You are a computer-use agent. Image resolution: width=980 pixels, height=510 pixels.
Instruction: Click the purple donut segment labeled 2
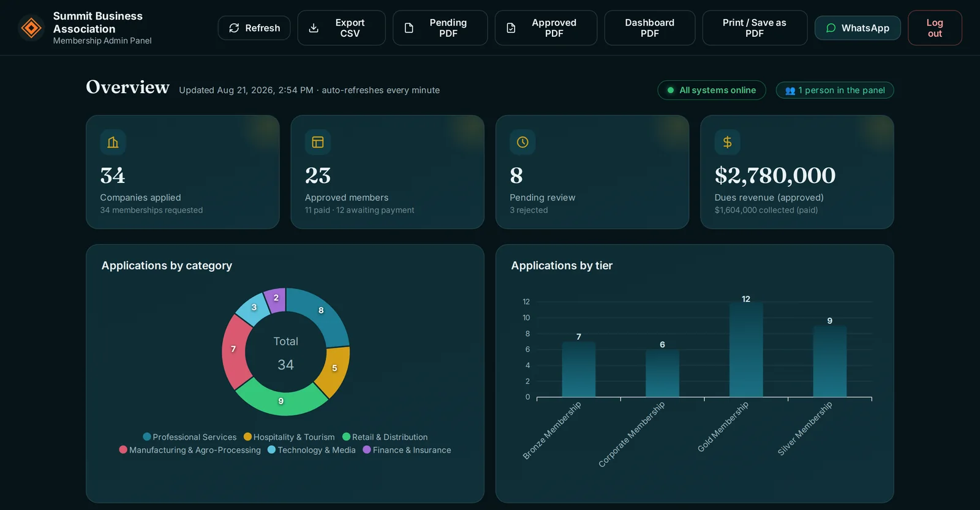[276, 299]
